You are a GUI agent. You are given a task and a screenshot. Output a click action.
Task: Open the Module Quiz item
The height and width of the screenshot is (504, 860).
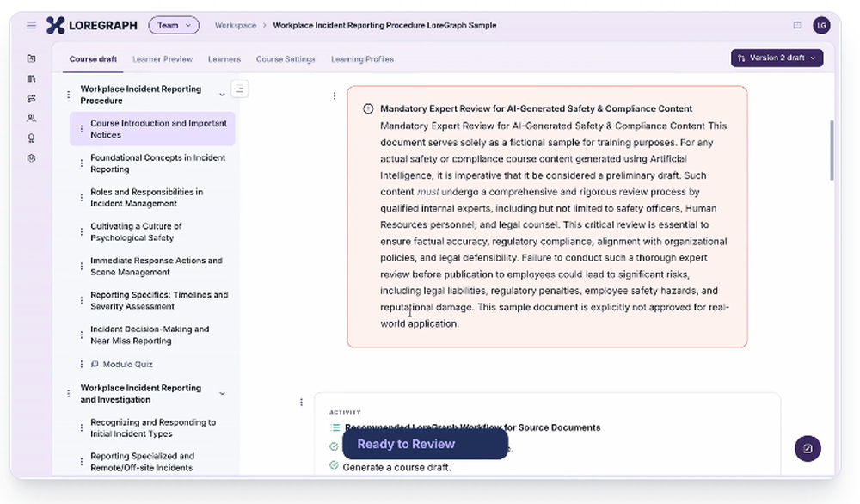122,364
